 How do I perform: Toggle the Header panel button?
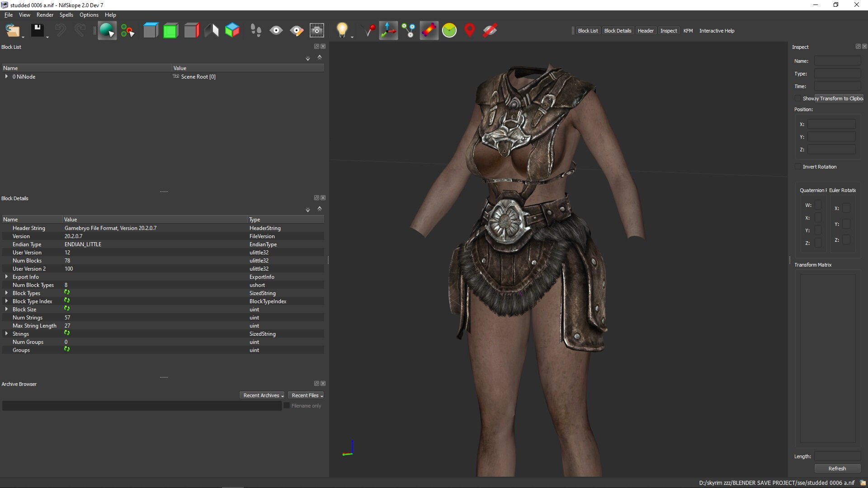[646, 31]
